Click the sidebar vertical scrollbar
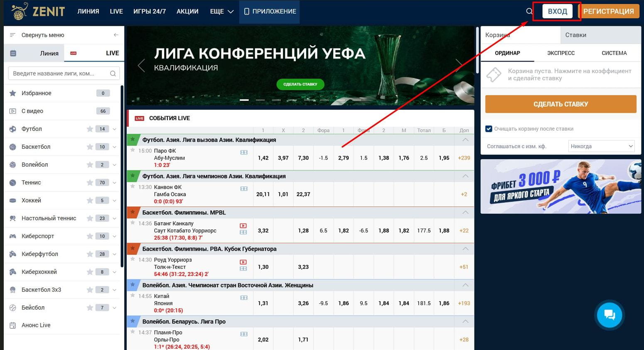The width and height of the screenshot is (644, 350). click(122, 176)
